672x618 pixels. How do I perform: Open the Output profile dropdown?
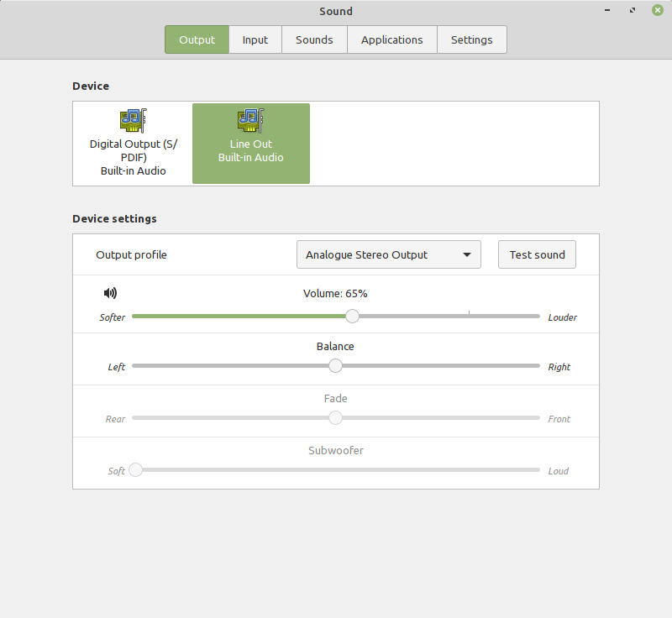coord(389,254)
